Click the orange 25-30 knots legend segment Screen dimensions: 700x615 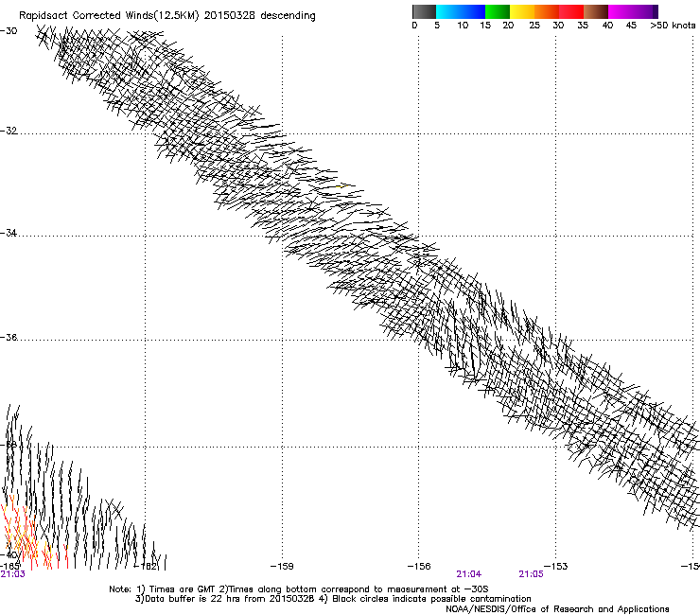click(547, 11)
